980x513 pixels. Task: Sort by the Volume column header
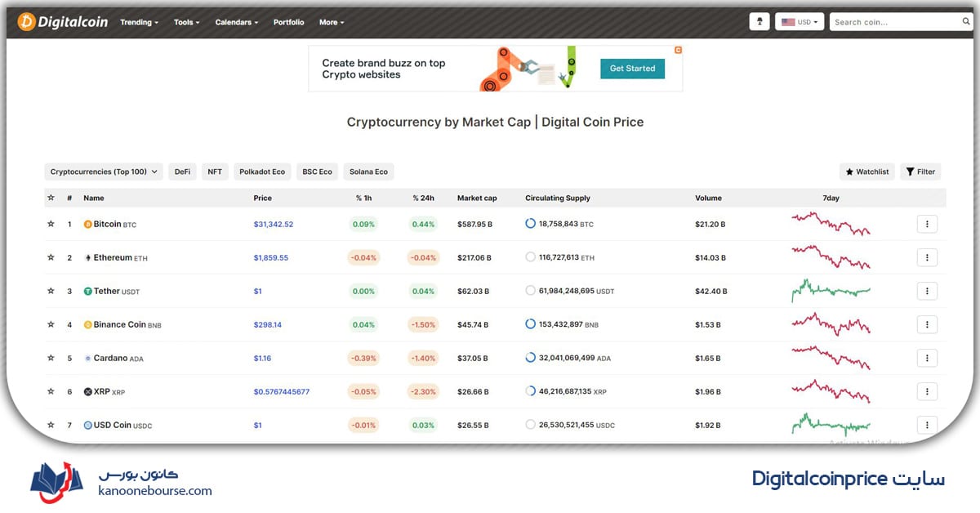pos(709,198)
